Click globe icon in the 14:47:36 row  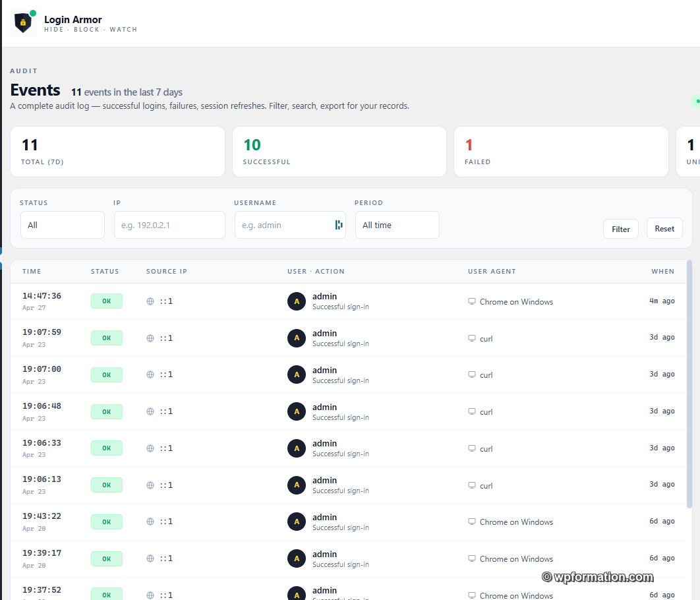point(150,301)
